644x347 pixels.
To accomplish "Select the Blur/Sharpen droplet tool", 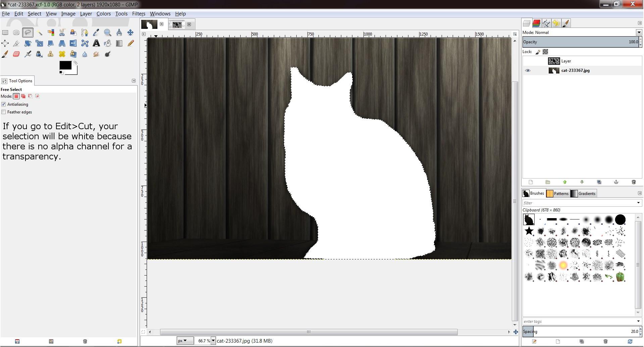I will coord(85,54).
